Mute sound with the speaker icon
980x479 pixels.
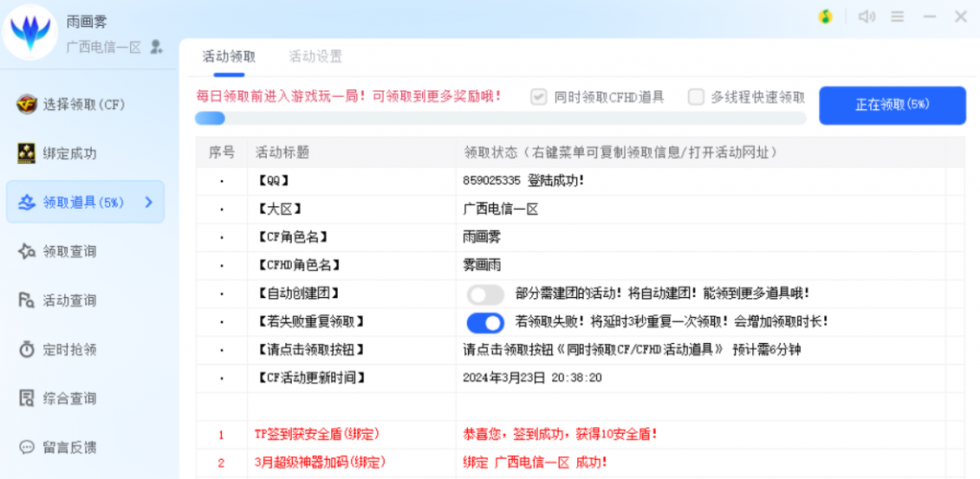click(x=866, y=17)
